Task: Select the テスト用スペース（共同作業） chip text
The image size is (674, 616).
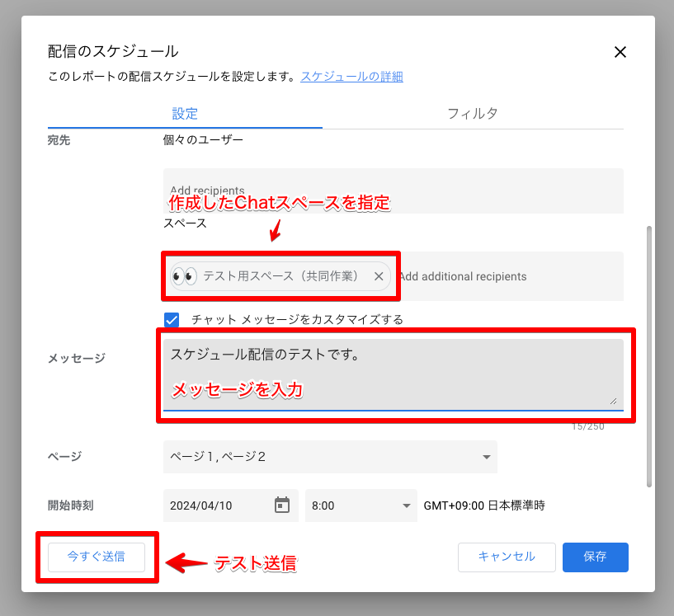Action: (x=280, y=276)
